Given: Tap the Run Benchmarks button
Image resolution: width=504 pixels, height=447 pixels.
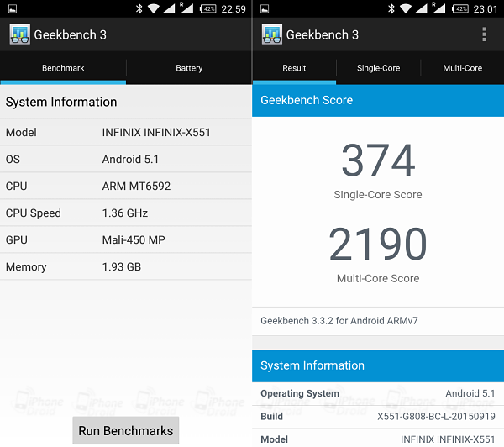Looking at the screenshot, I should pos(126,430).
